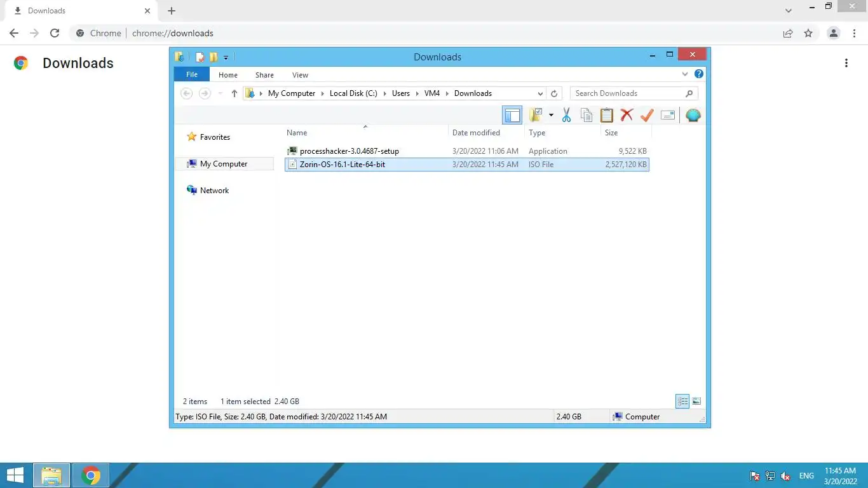
Task: Click Chrome back arrow button
Action: pos(14,33)
